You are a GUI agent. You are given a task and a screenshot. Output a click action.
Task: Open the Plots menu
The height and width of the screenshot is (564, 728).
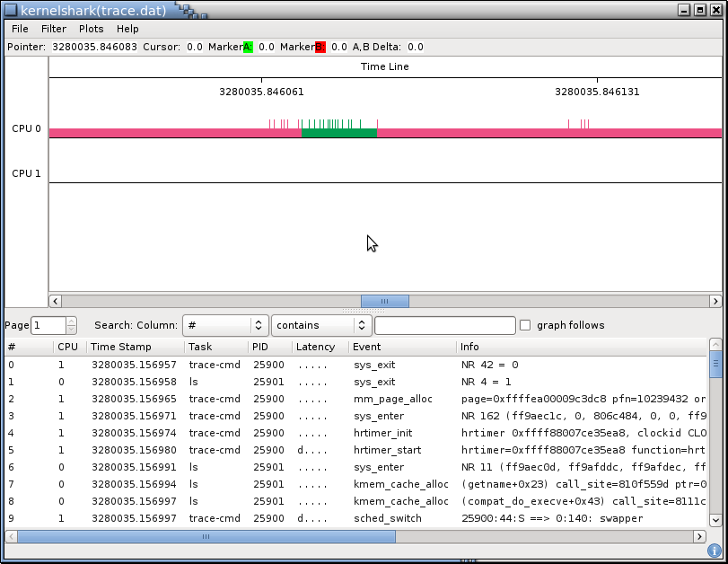[91, 29]
